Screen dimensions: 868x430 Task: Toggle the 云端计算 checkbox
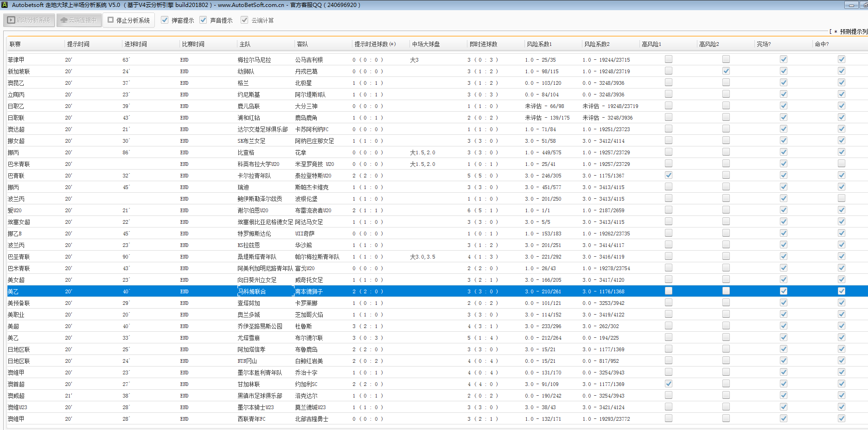pos(244,20)
